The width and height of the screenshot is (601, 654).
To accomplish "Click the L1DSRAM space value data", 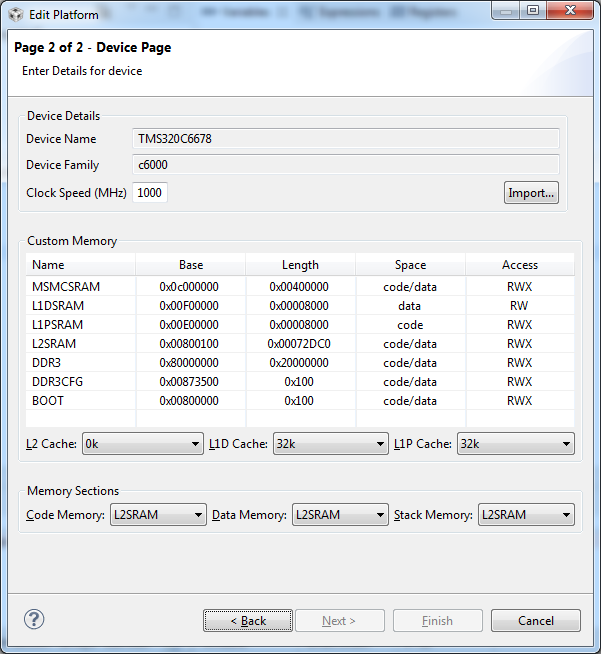I will pos(410,306).
